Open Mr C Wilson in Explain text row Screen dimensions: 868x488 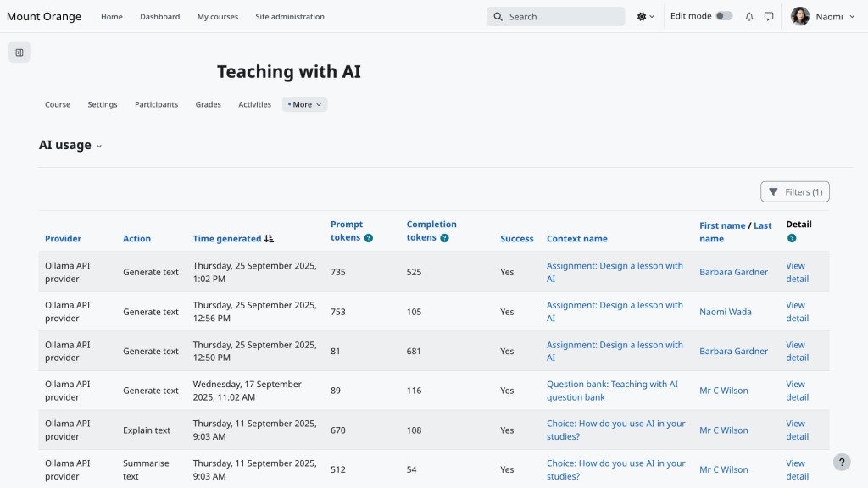click(x=724, y=430)
